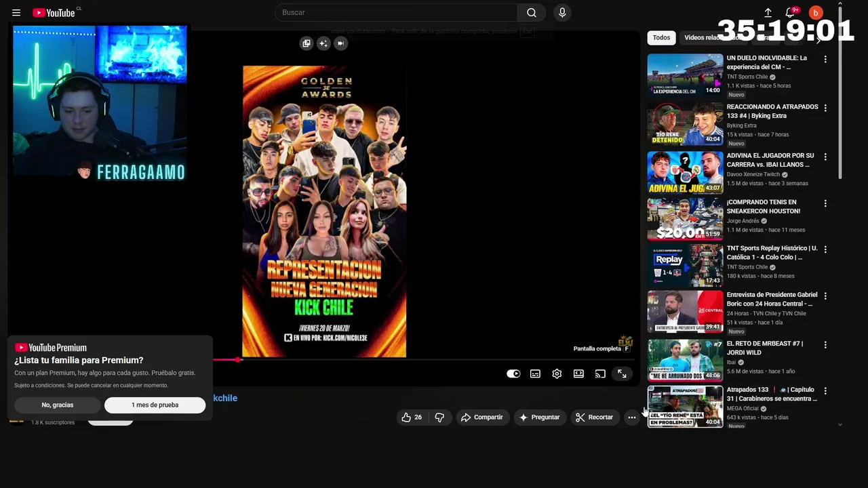Open Ibai channel link
Image resolution: width=868 pixels, height=488 pixels.
(731, 362)
